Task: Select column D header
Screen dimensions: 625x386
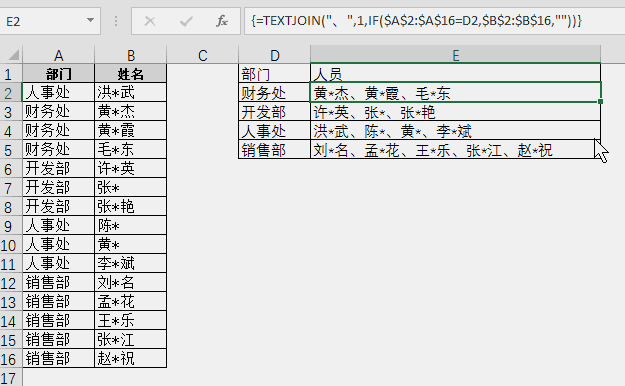Action: coord(275,55)
